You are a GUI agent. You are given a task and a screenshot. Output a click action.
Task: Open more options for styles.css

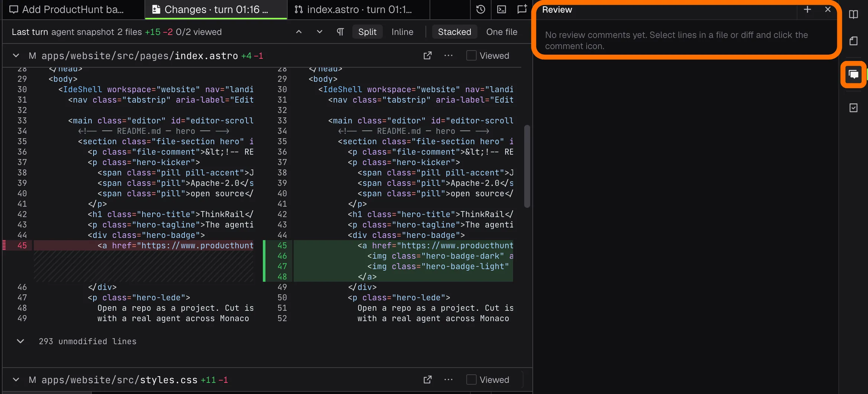[448, 380]
